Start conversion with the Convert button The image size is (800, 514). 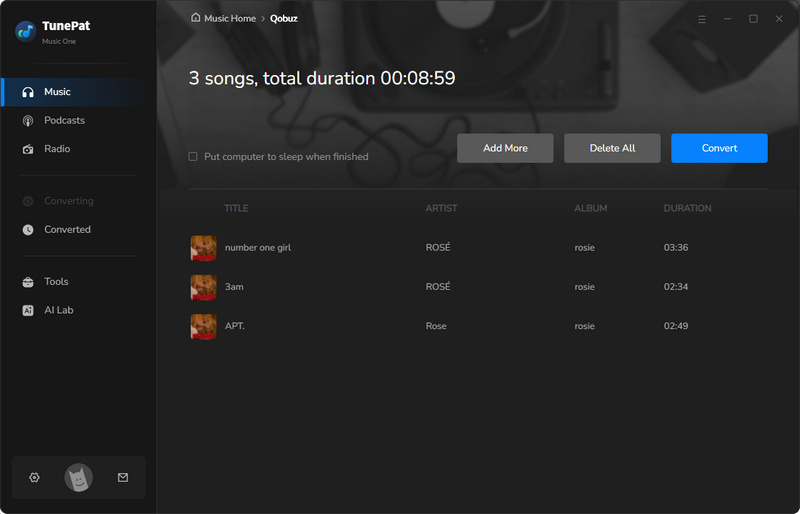719,148
